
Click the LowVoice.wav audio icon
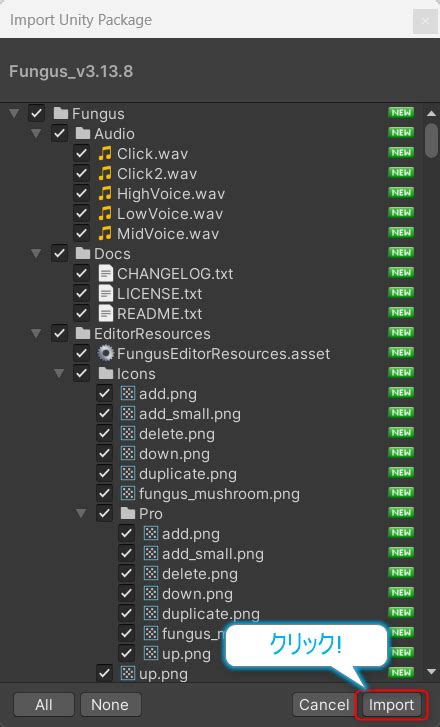105,213
